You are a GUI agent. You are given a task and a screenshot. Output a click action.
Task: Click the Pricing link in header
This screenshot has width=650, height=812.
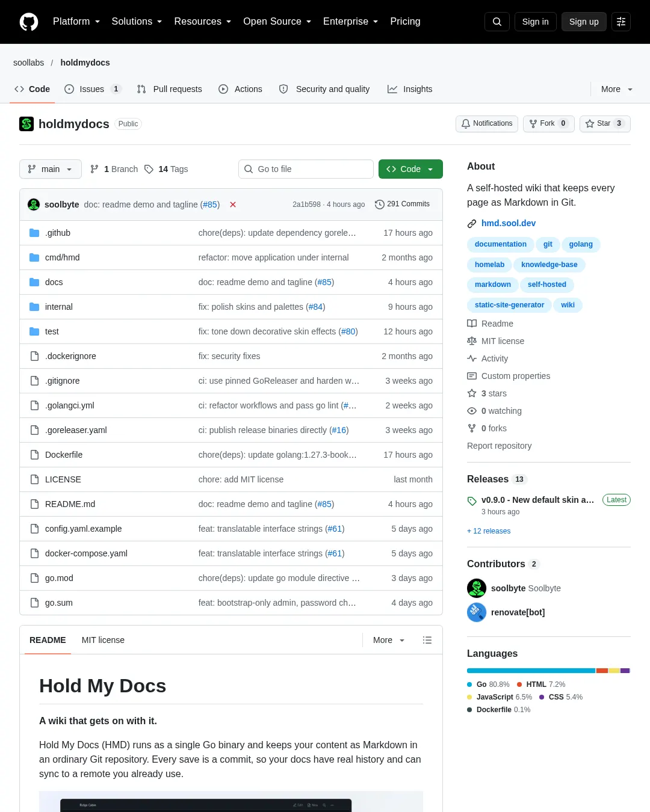click(405, 22)
